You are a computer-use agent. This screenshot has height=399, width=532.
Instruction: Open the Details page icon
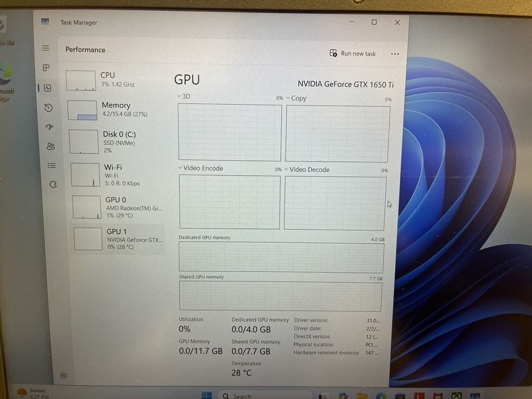pos(51,165)
